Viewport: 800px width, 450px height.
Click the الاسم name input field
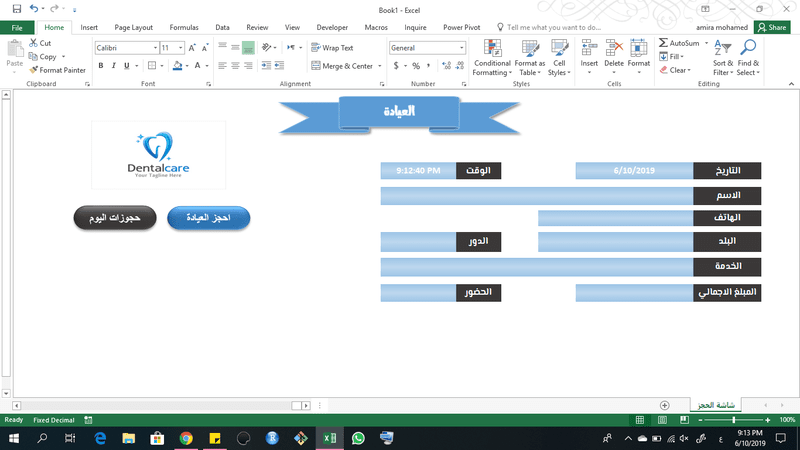pyautogui.click(x=536, y=195)
